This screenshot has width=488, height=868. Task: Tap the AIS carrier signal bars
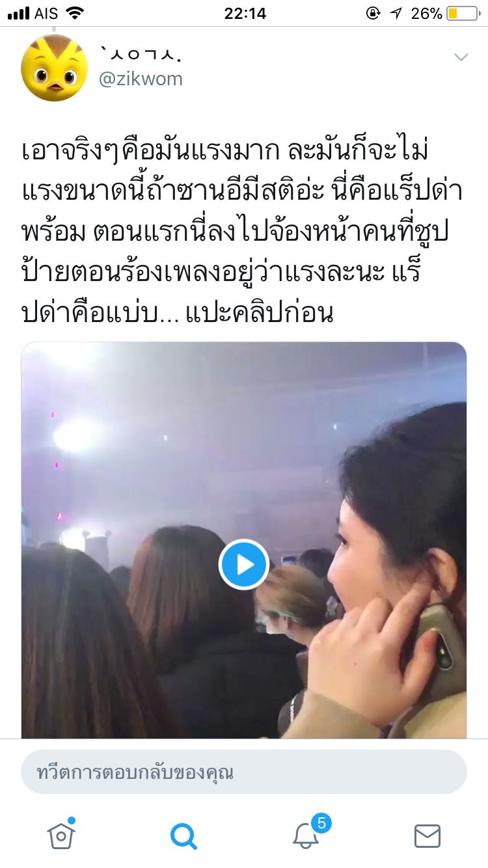coord(19,14)
